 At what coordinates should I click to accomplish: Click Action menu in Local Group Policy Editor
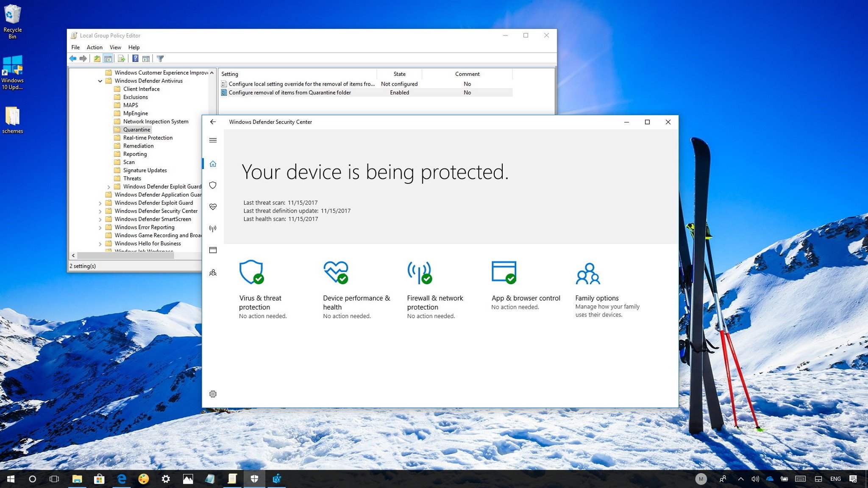coord(94,47)
